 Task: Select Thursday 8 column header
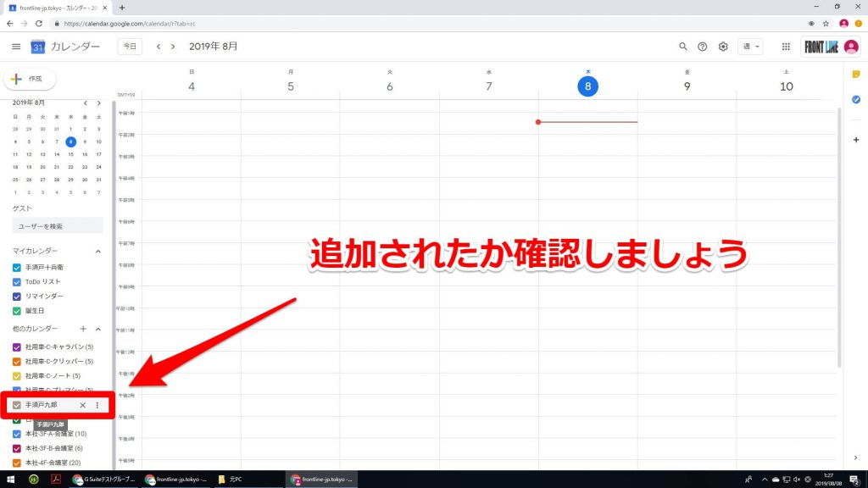588,86
